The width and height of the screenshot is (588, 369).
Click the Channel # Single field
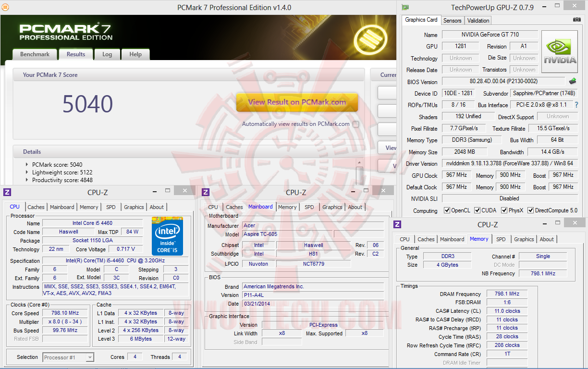[543, 257]
